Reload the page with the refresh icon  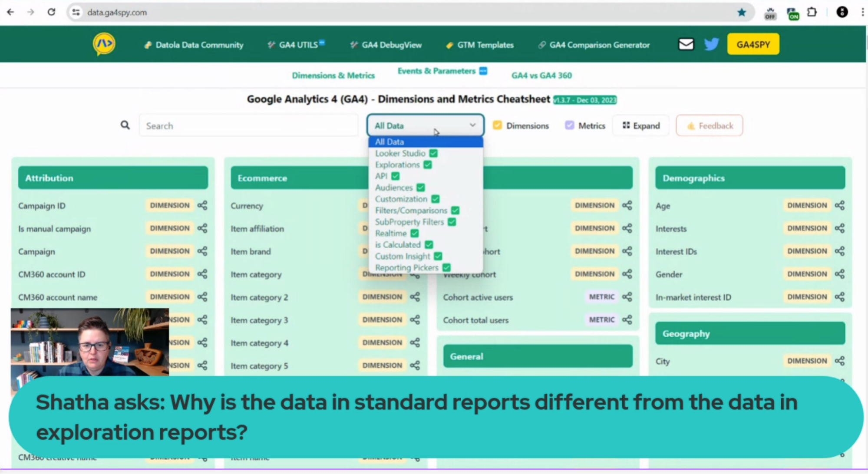click(51, 12)
